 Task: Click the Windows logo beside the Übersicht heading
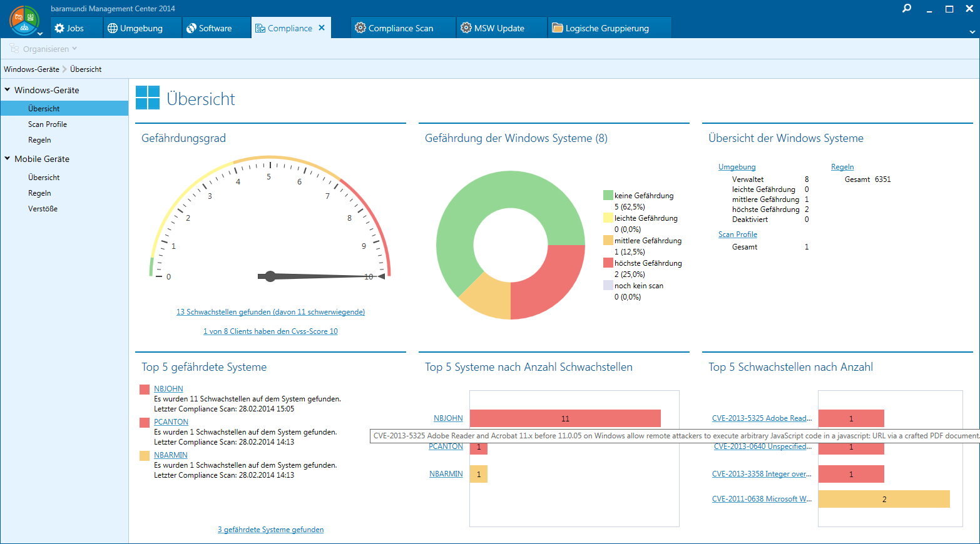tap(148, 98)
